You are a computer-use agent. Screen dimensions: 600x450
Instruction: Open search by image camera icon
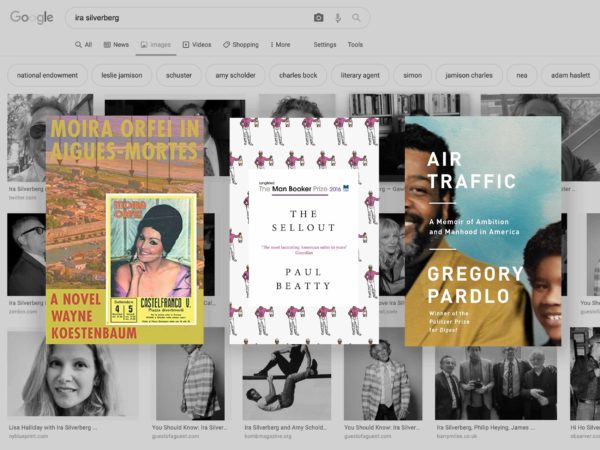[x=318, y=18]
